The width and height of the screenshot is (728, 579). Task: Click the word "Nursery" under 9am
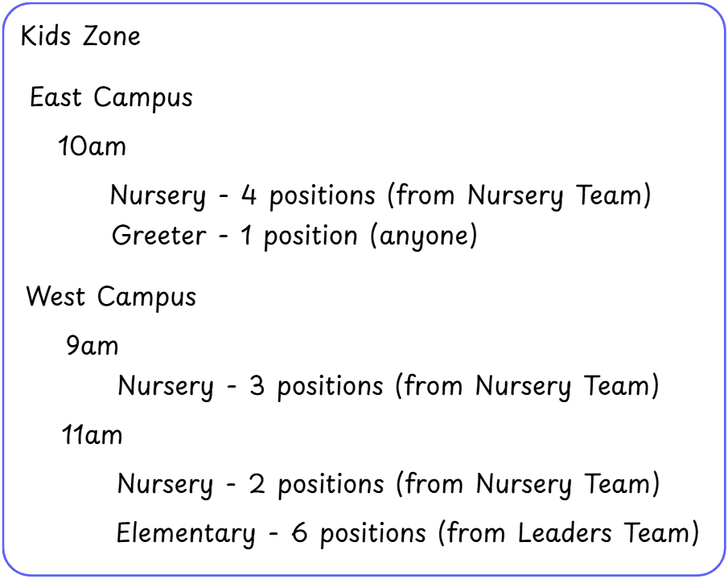click(x=165, y=386)
